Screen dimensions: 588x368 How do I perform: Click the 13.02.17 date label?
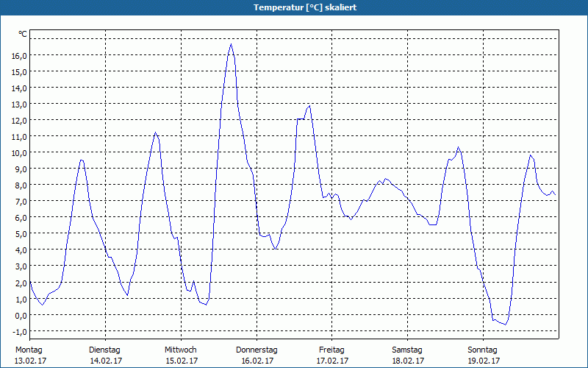tap(29, 361)
